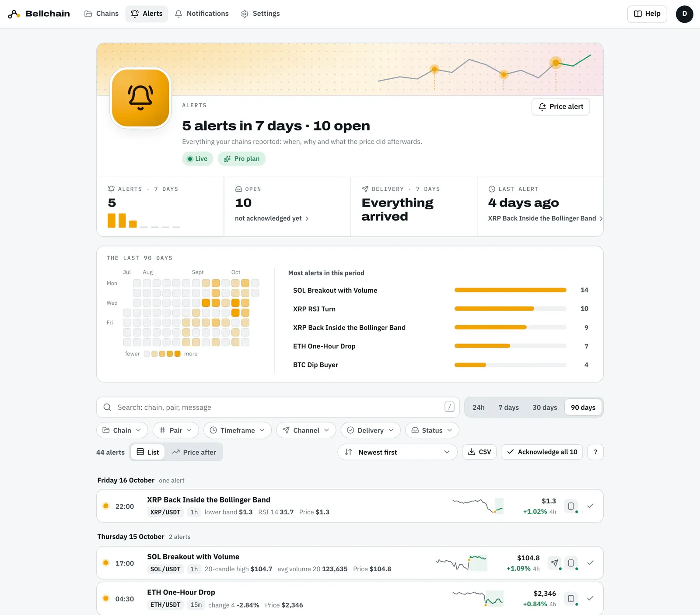700x615 pixels.
Task: Open the Settings tab
Action: [x=260, y=14]
